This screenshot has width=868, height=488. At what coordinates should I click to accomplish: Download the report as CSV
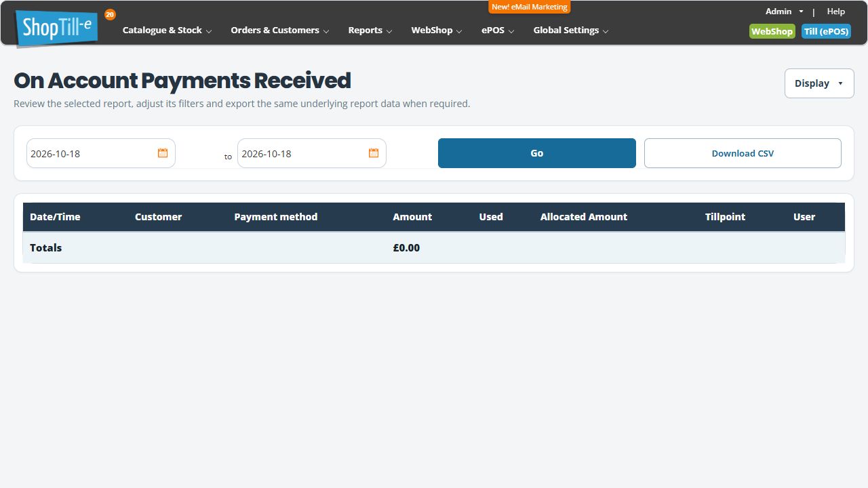pyautogui.click(x=743, y=153)
